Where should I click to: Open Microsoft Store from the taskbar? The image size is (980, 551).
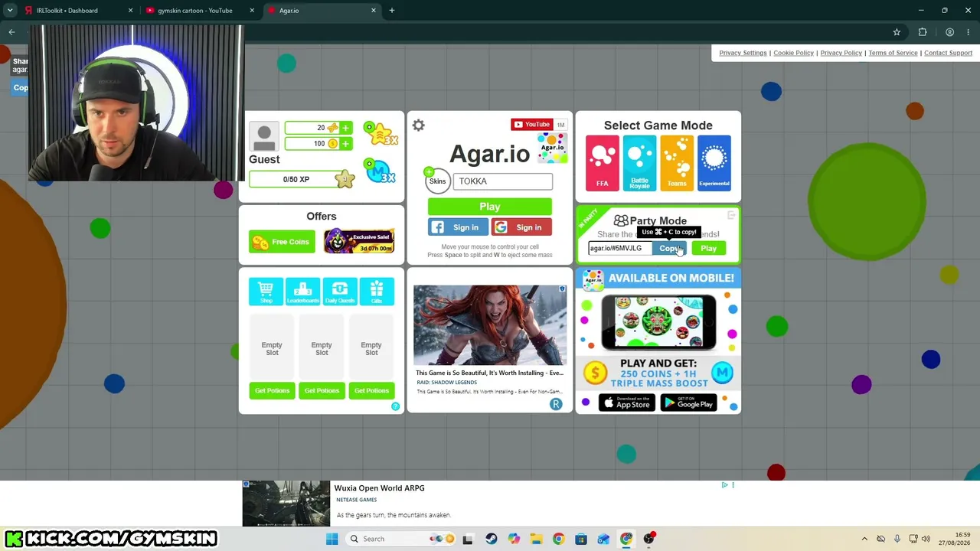(x=581, y=539)
